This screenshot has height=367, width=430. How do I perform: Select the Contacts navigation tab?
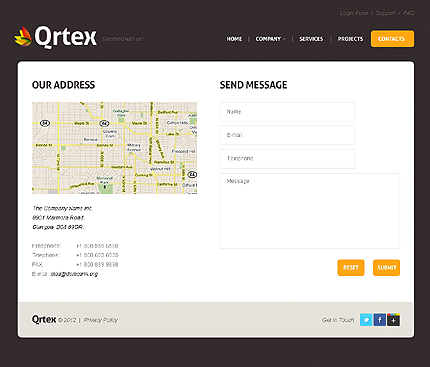392,39
